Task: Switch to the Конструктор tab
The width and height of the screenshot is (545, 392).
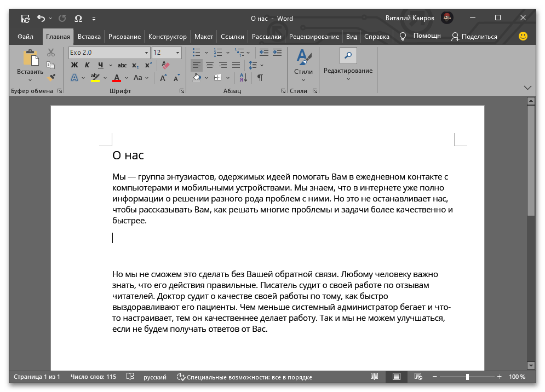Action: click(x=168, y=37)
